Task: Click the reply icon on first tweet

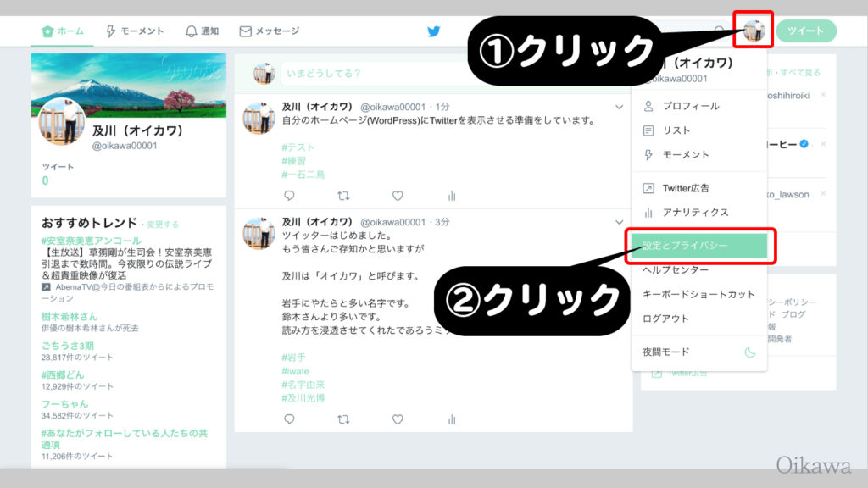Action: [289, 195]
